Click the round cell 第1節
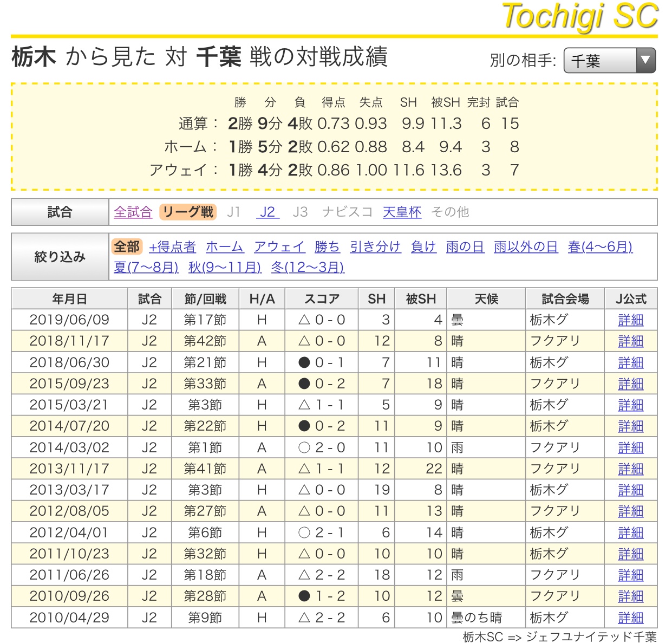 [x=205, y=447]
